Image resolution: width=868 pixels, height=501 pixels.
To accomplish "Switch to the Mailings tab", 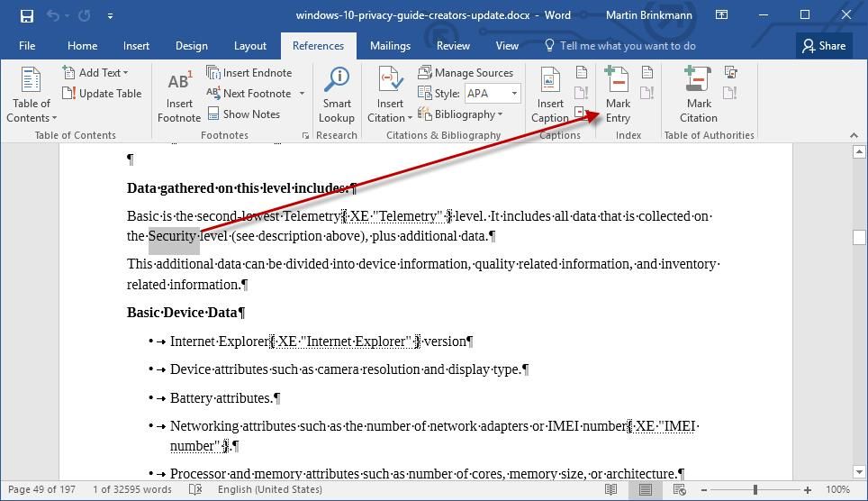I will tap(390, 46).
